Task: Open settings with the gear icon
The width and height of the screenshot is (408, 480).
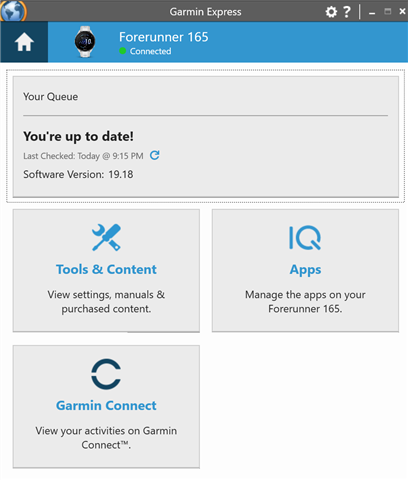Action: click(331, 12)
